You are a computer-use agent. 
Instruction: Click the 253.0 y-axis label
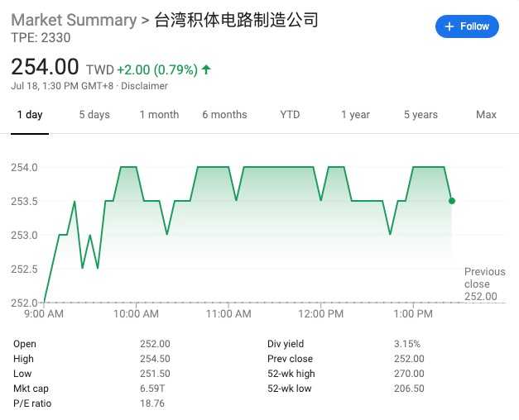(x=24, y=236)
